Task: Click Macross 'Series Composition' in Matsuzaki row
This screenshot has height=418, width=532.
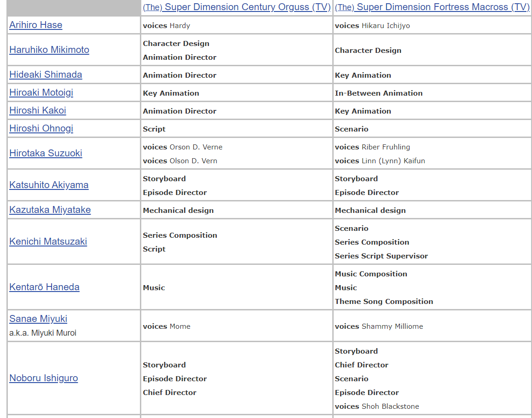Action: pos(372,242)
